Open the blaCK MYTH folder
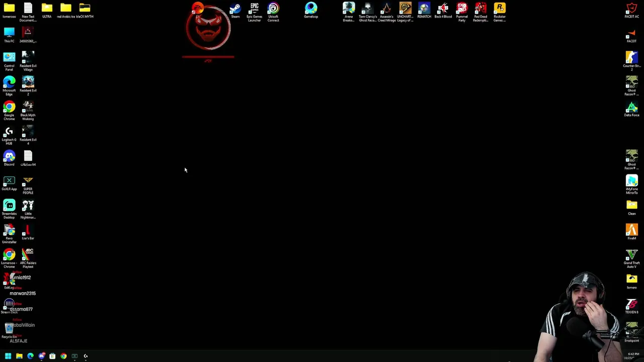The image size is (644, 362). [x=85, y=11]
